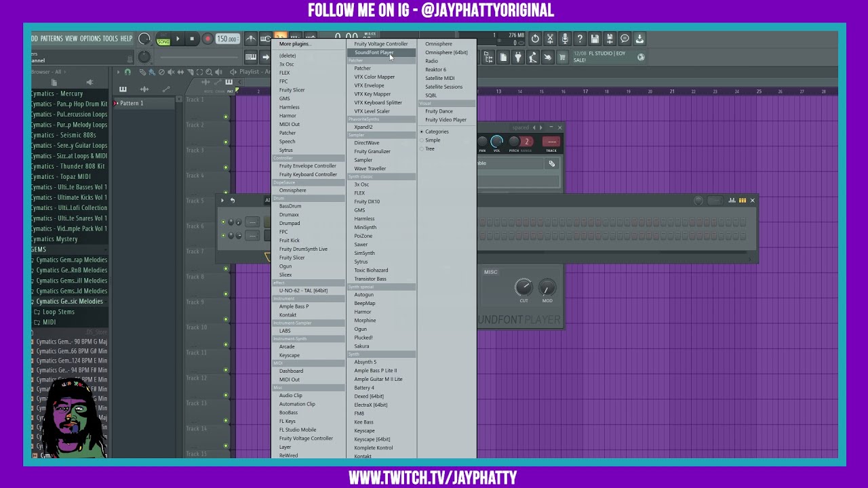Click the shopping cart icon

(562, 57)
